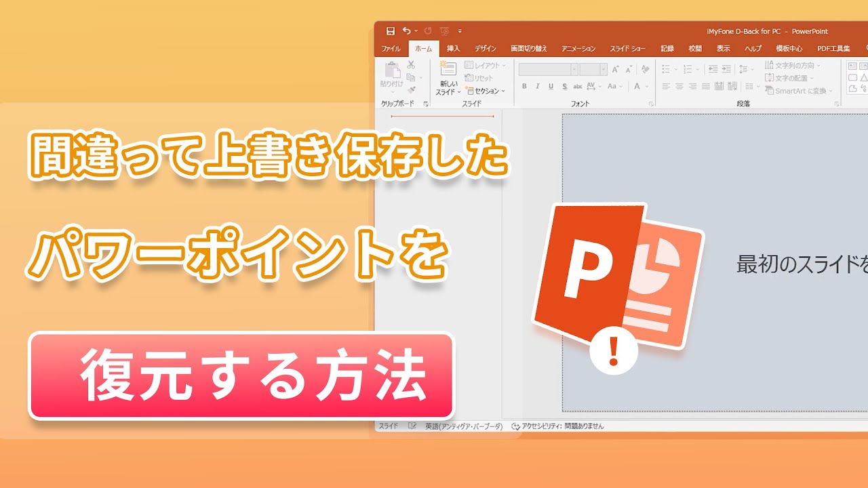Click the Increase List Level icon
868x488 pixels.
pyautogui.click(x=726, y=68)
